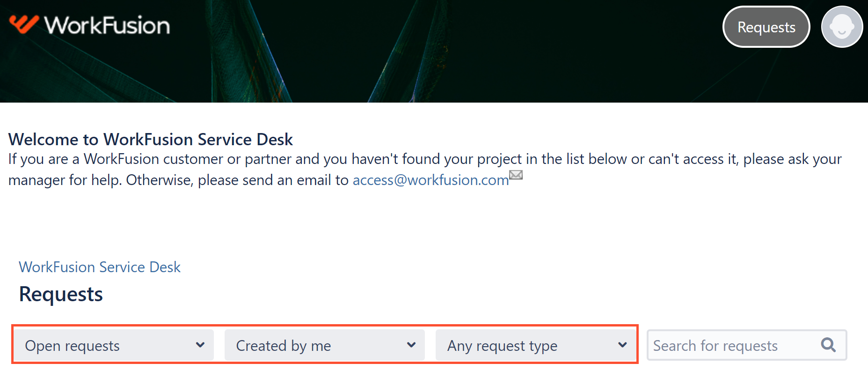Expand the Created by me filter

[x=325, y=345]
